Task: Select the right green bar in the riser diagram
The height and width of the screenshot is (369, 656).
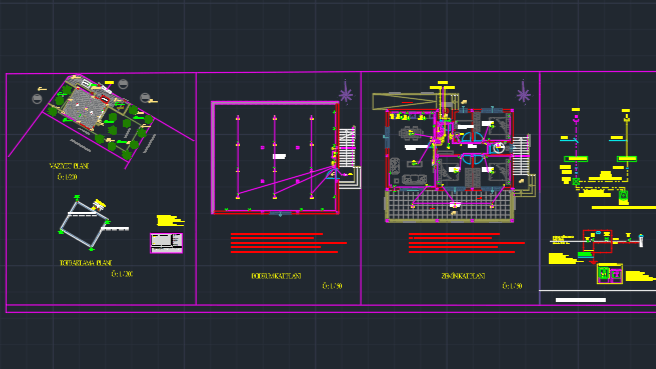Action: (x=627, y=159)
